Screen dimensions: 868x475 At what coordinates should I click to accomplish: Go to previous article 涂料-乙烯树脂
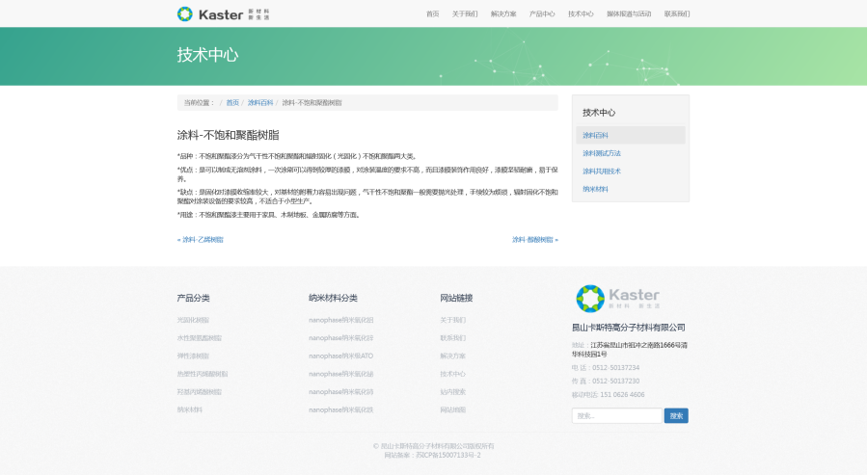pos(201,240)
